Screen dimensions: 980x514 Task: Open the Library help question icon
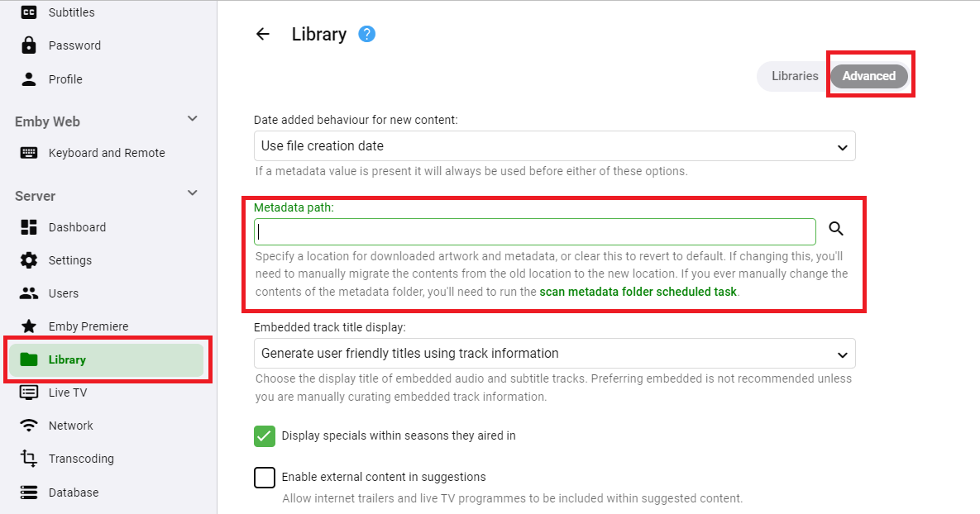pos(367,34)
